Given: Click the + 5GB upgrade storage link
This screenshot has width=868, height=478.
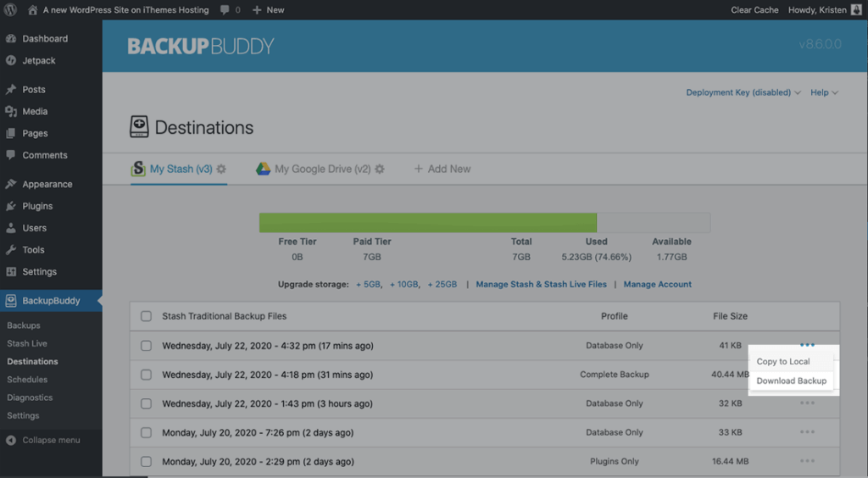Looking at the screenshot, I should point(369,285).
